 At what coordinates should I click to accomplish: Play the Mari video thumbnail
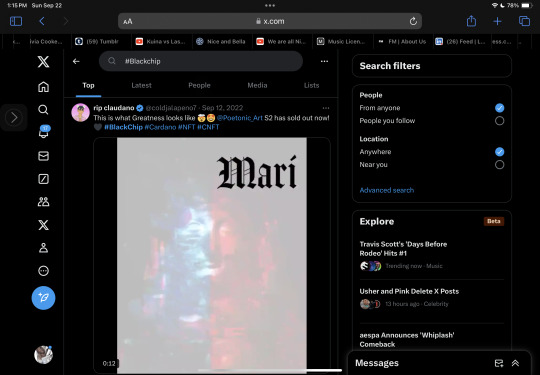click(212, 255)
